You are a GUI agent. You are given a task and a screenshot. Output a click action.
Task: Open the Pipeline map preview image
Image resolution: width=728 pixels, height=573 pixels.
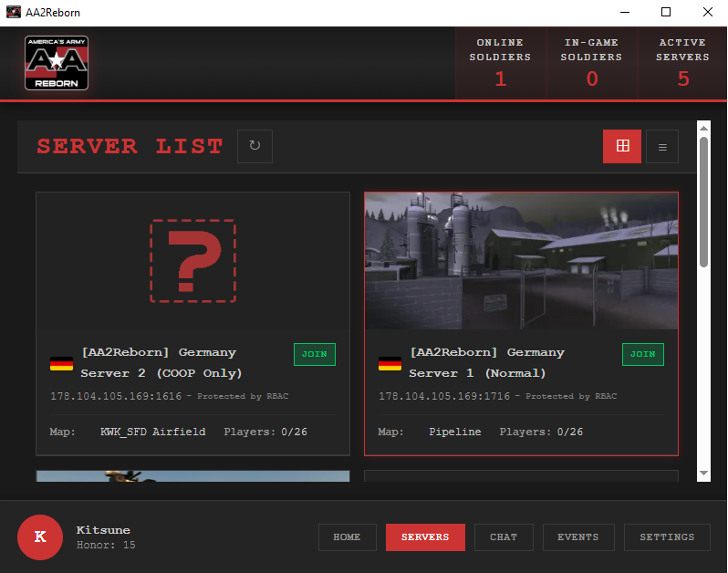522,261
